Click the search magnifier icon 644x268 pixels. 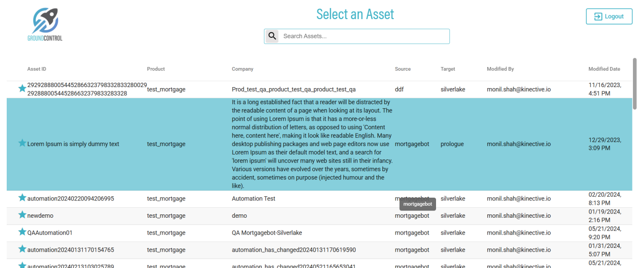click(x=272, y=36)
